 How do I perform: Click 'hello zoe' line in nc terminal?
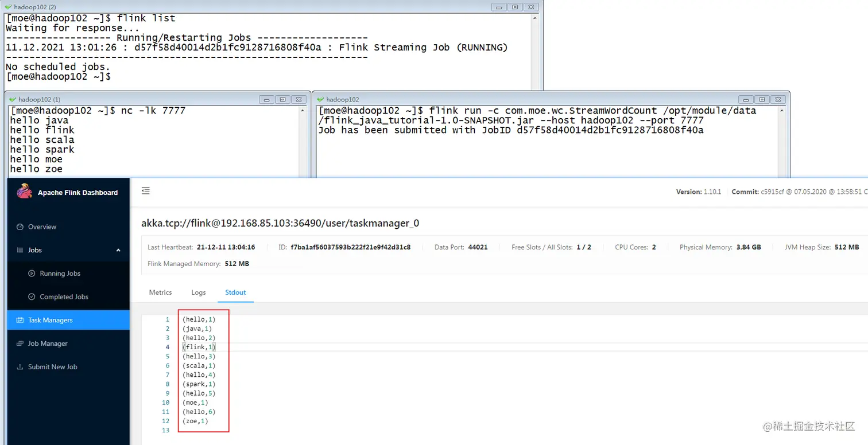[36, 169]
